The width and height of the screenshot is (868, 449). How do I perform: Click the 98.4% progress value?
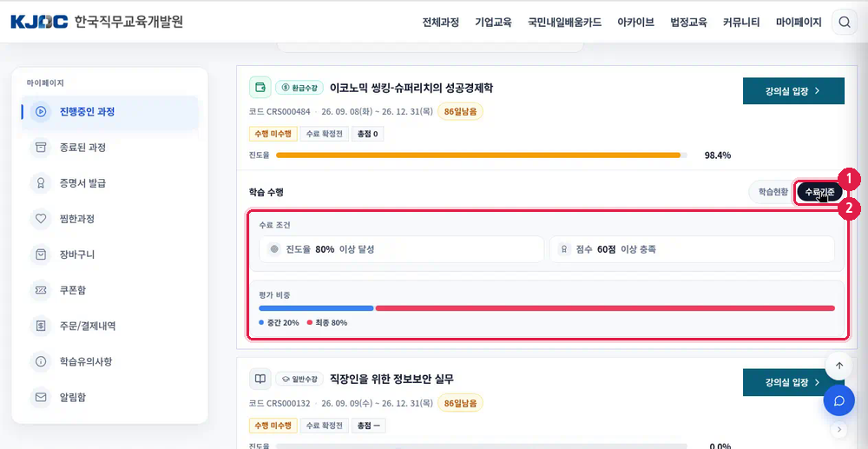click(x=718, y=155)
